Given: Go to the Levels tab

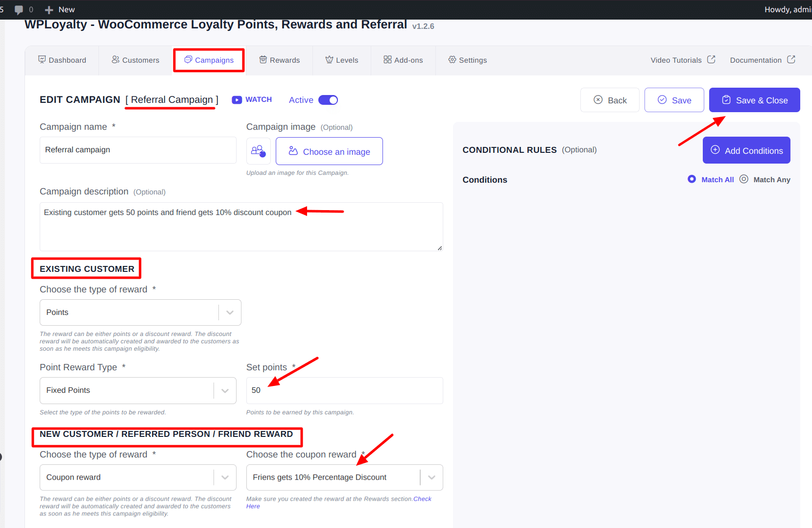Looking at the screenshot, I should tap(342, 60).
